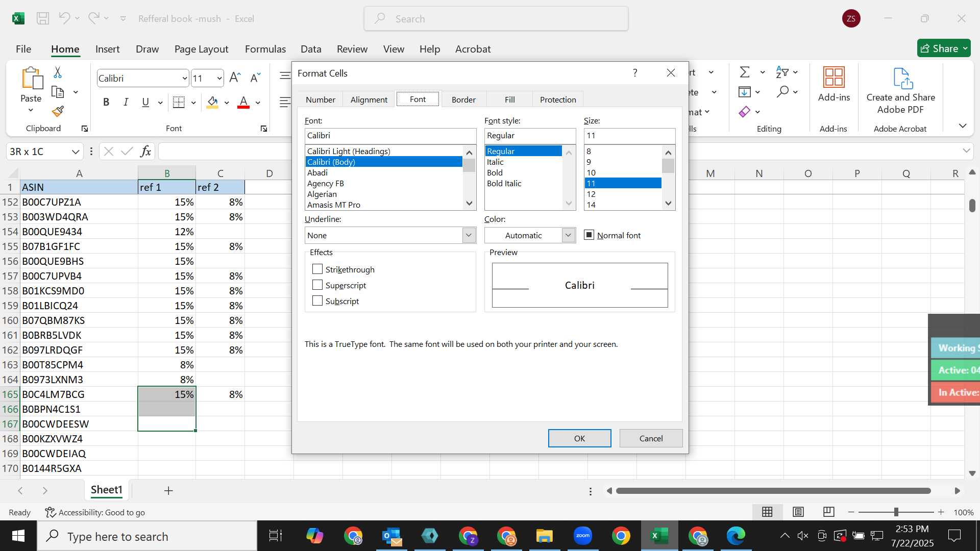
Task: Open Excel from the Windows taskbar
Action: pos(659,536)
